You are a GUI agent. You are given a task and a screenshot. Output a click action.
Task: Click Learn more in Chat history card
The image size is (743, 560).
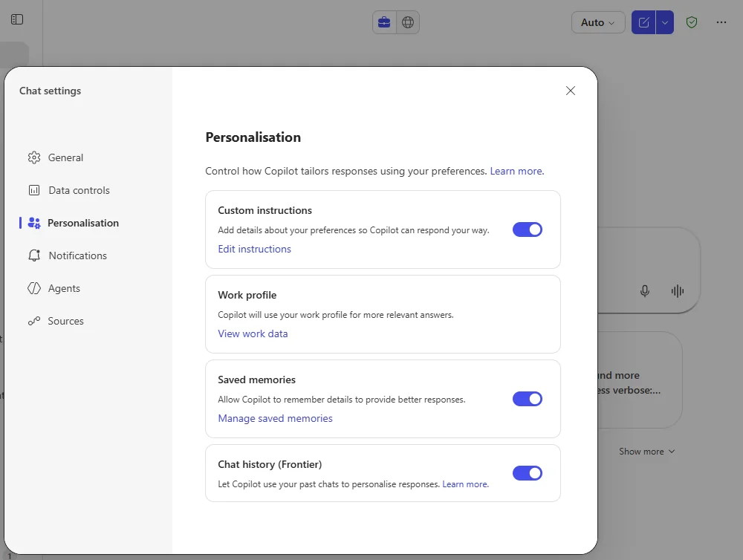pos(465,484)
